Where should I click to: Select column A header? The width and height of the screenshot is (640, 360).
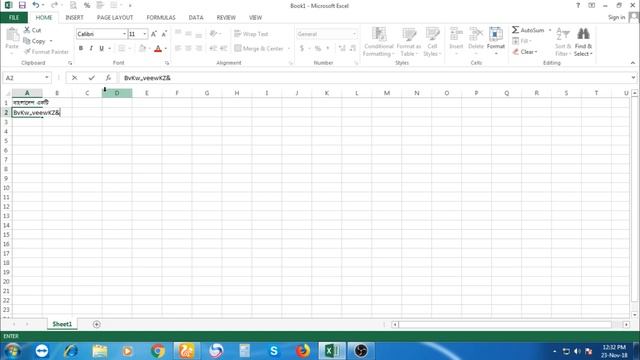27,93
